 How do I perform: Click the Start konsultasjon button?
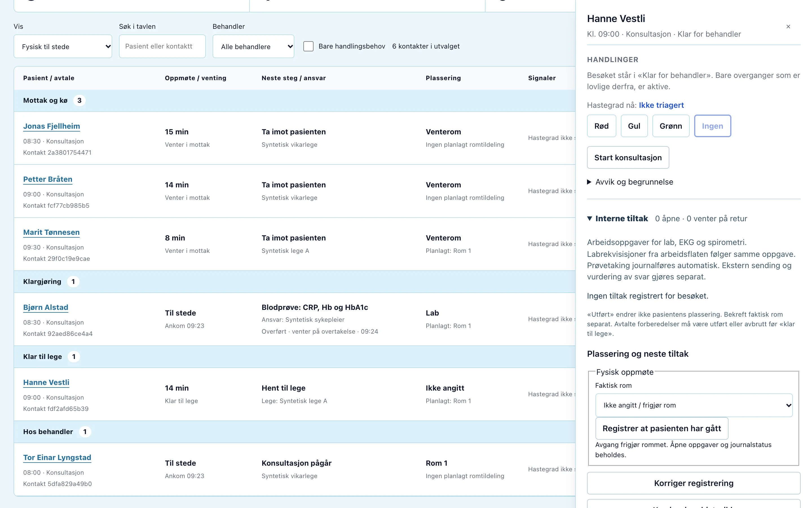click(628, 157)
